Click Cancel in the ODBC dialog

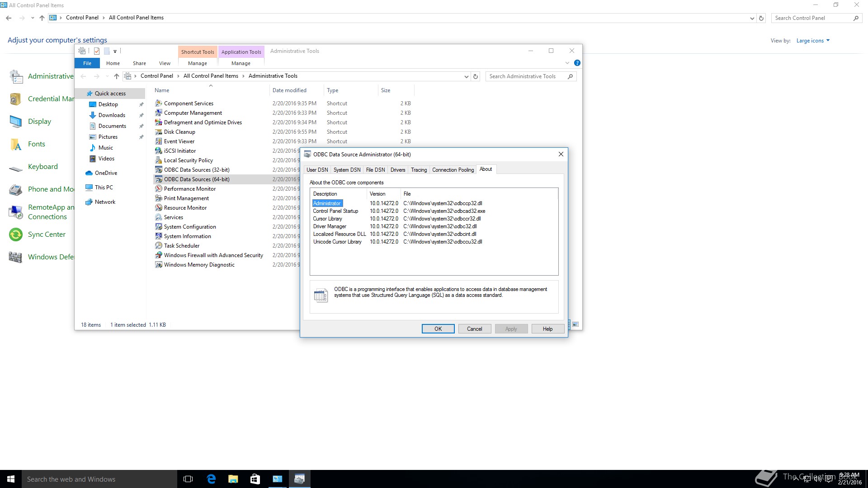(474, 329)
